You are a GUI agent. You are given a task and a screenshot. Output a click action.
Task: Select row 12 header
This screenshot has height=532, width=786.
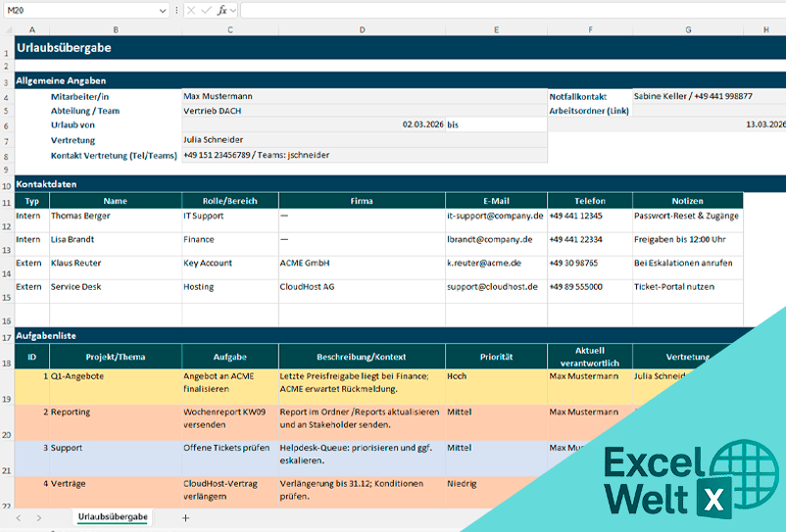tap(7, 220)
